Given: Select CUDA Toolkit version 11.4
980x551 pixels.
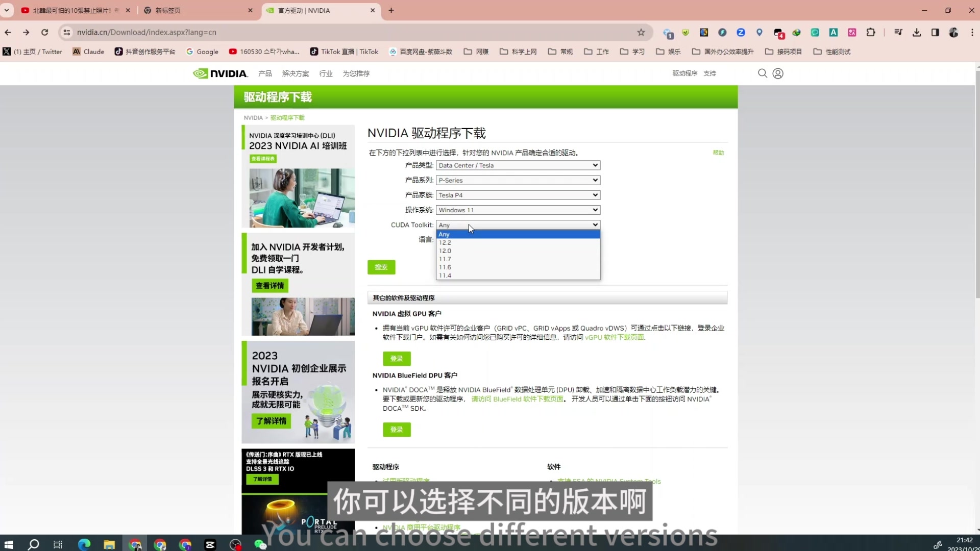Looking at the screenshot, I should [x=518, y=275].
